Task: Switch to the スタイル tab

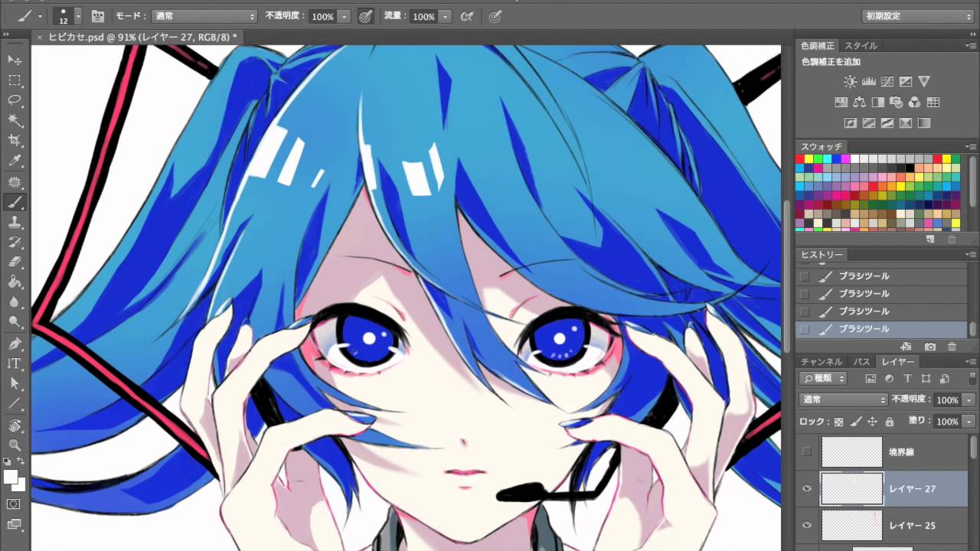Action: coord(861,46)
